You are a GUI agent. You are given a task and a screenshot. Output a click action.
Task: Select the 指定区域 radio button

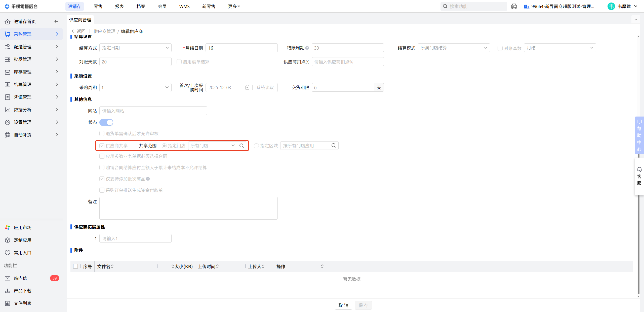[256, 146]
